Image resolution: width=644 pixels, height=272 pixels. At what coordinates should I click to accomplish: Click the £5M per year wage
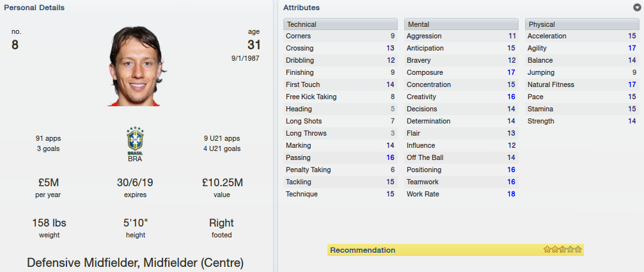pyautogui.click(x=47, y=182)
